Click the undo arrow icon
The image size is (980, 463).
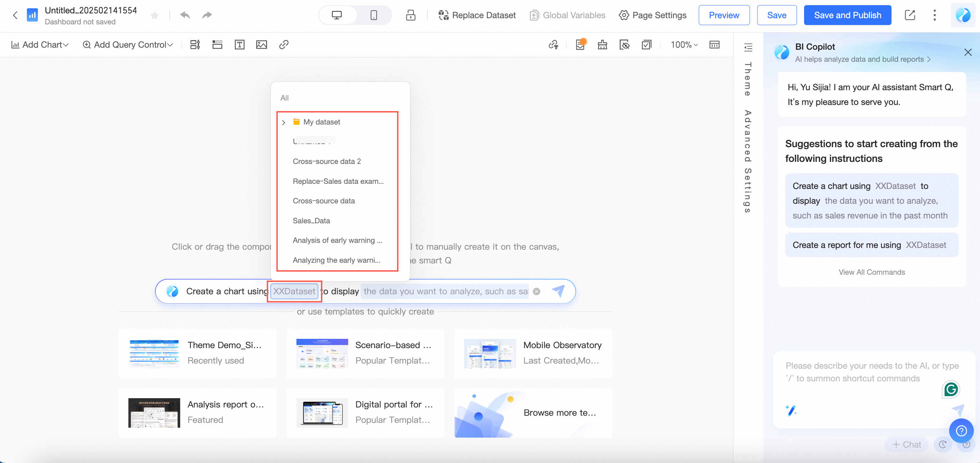point(185,15)
